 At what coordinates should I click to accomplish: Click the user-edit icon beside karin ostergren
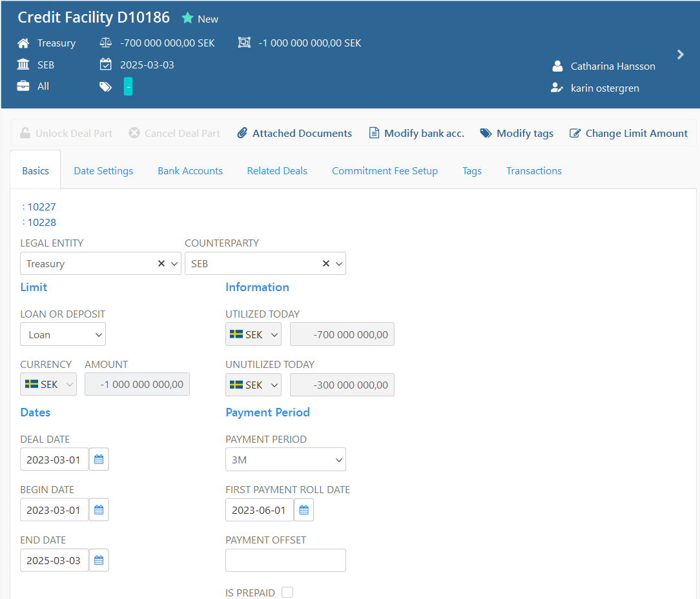tap(557, 88)
